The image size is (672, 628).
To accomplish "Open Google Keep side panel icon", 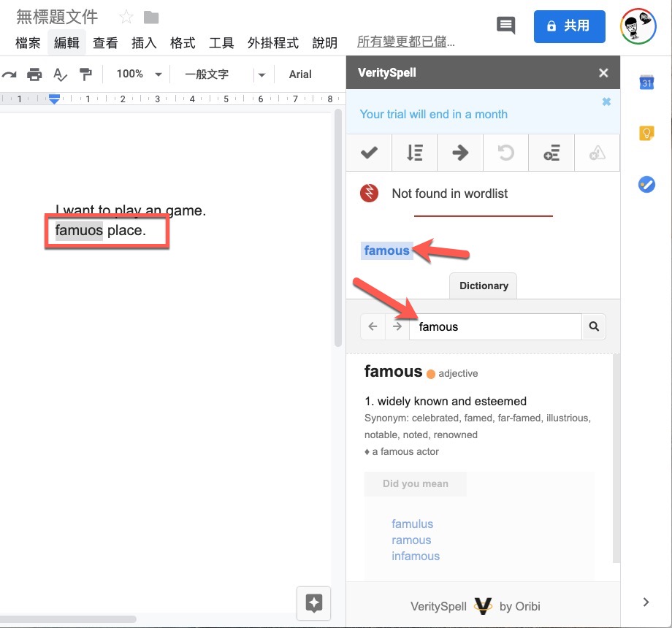I will [646, 133].
